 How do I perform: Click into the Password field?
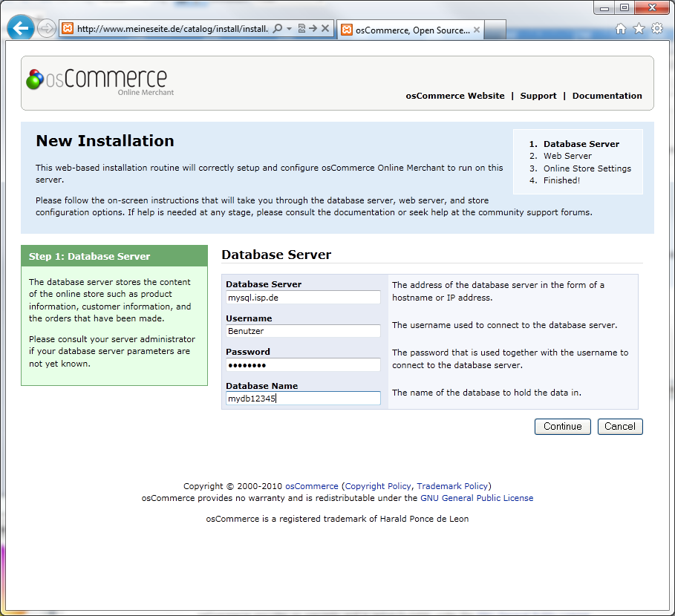pos(303,365)
